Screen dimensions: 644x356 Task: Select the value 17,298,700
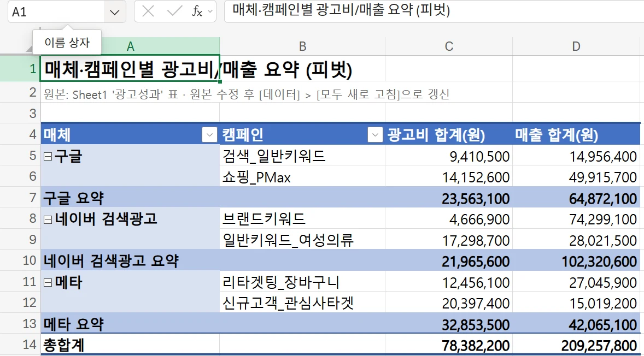click(x=449, y=240)
